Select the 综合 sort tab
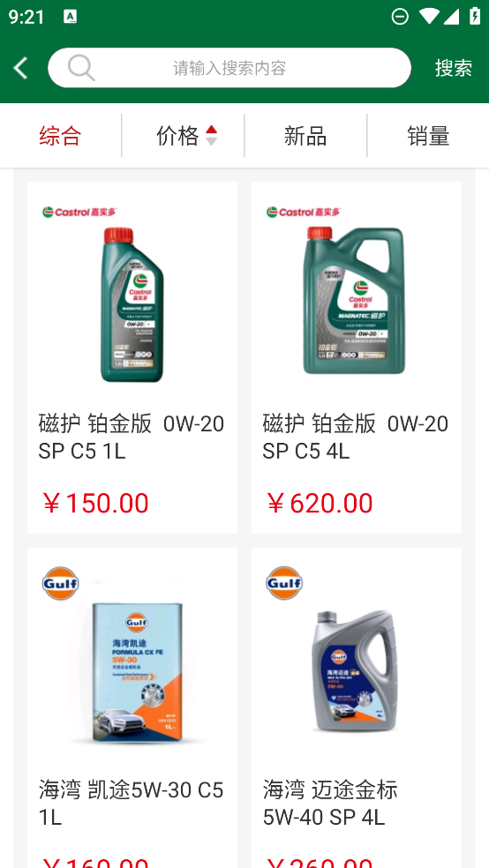Screen dimensions: 489x868 point(60,136)
